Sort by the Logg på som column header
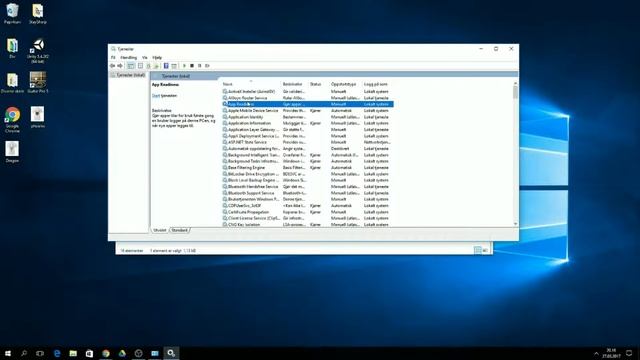Image resolution: width=640 pixels, height=360 pixels. (x=378, y=84)
